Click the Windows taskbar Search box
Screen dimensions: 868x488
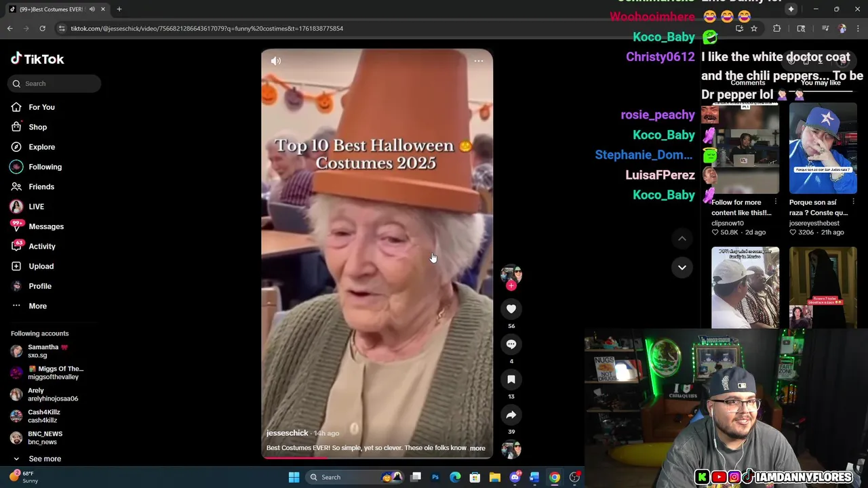point(355,477)
